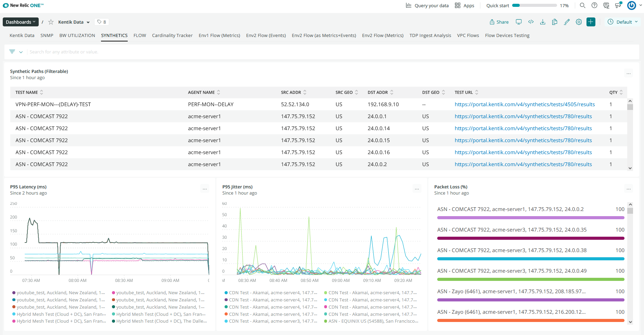
Task: Click the Share button
Action: [x=499, y=22]
